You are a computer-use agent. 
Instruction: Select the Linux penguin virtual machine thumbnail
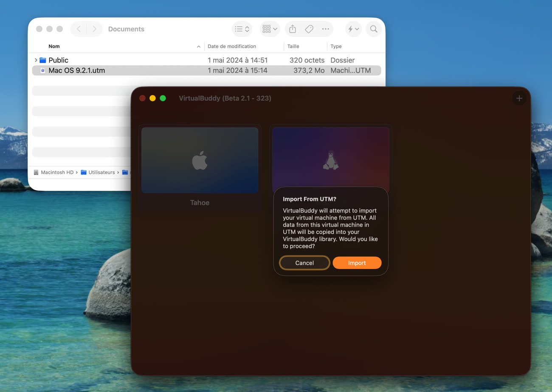click(331, 160)
